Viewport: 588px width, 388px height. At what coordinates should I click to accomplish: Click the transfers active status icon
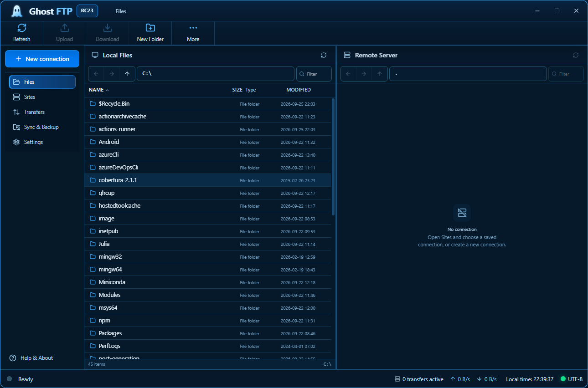pyautogui.click(x=397, y=379)
